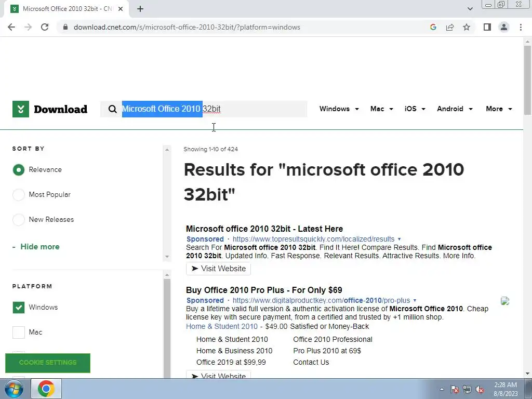The height and width of the screenshot is (399, 532).
Task: Open Microsoft office 2010 32bit - Latest Here ad
Action: click(x=264, y=229)
